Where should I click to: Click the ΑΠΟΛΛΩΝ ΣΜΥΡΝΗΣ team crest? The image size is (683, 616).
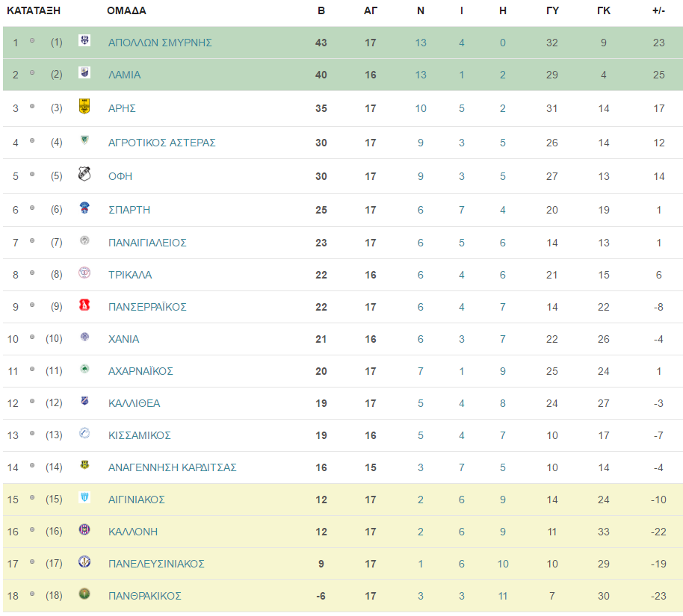coord(84,40)
